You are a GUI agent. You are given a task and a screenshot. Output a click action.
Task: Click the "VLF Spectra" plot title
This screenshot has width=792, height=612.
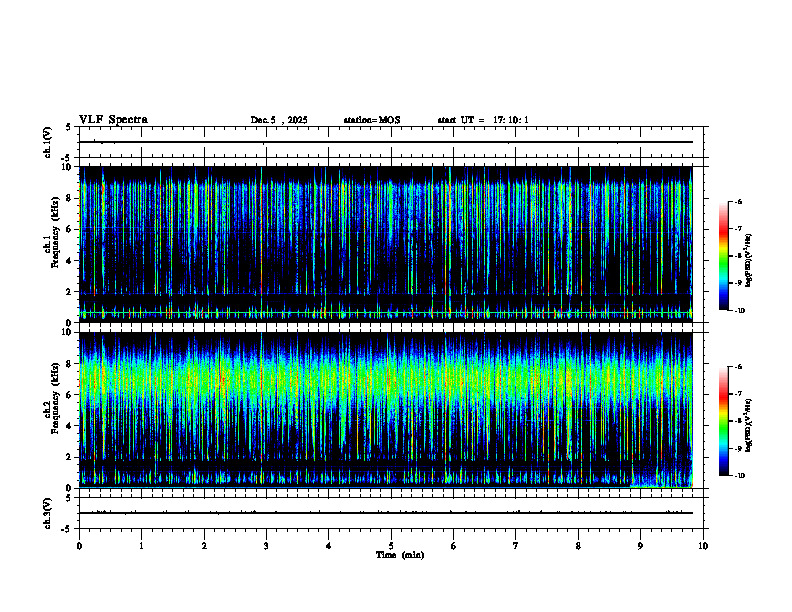coord(113,120)
